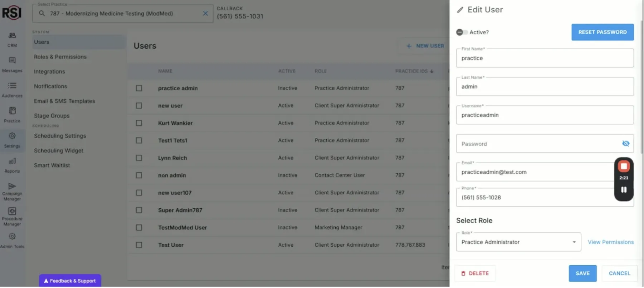Select the Lynn Reich row checkbox
The width and height of the screenshot is (644, 288).
click(x=139, y=158)
